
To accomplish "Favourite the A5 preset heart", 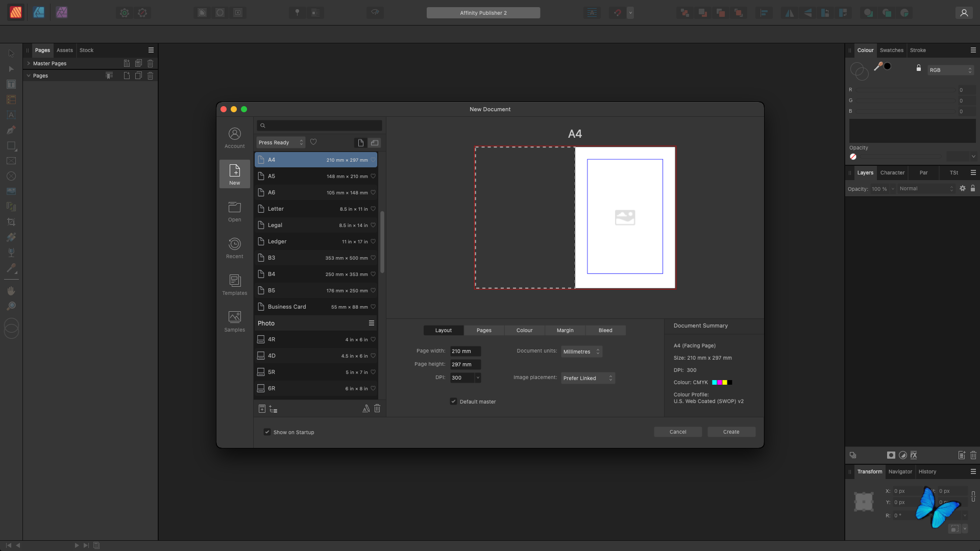I will 373,176.
